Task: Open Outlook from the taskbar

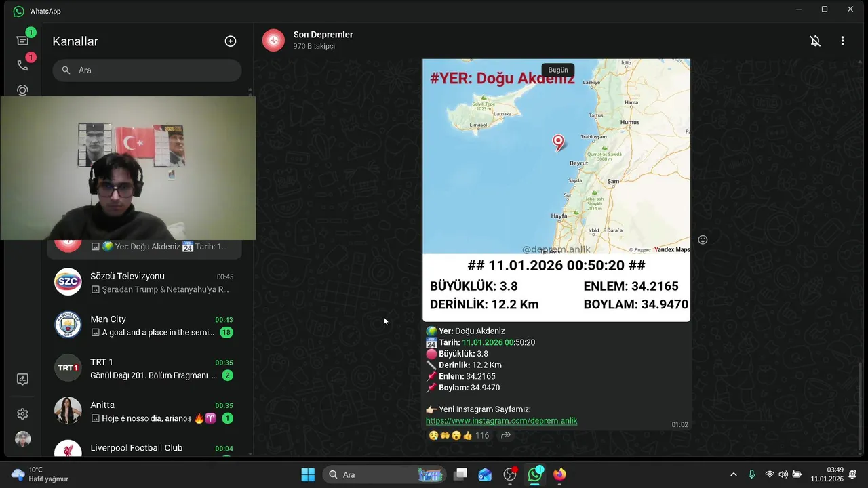Action: [485, 474]
